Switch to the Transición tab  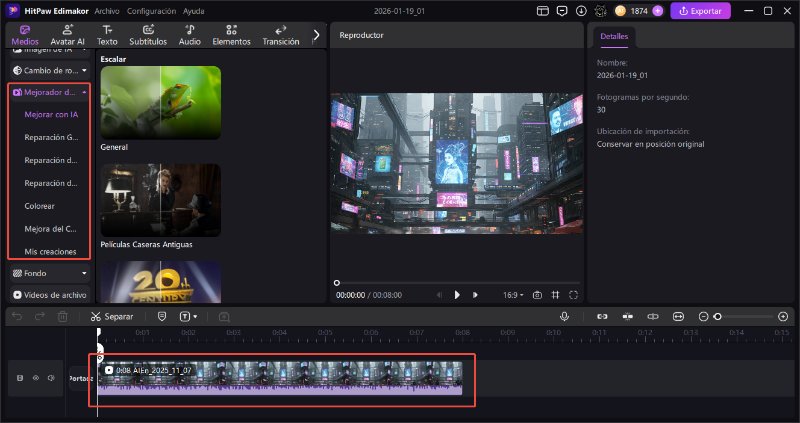tap(281, 35)
